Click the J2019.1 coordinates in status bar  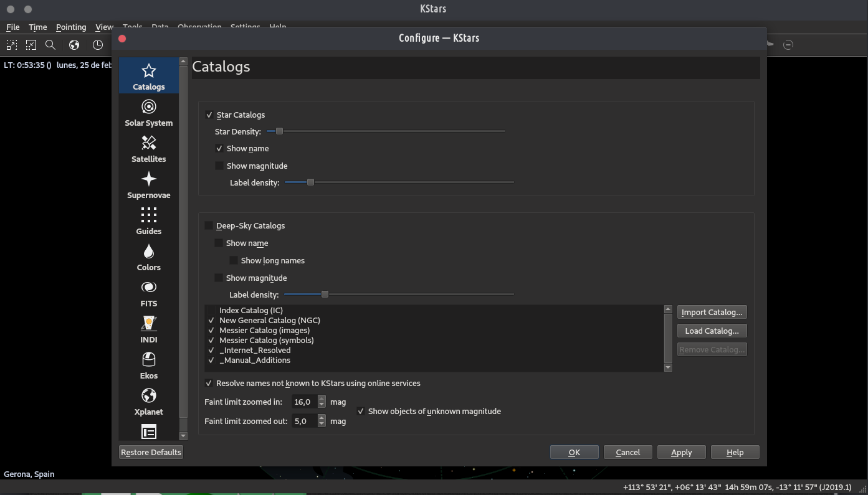click(737, 487)
